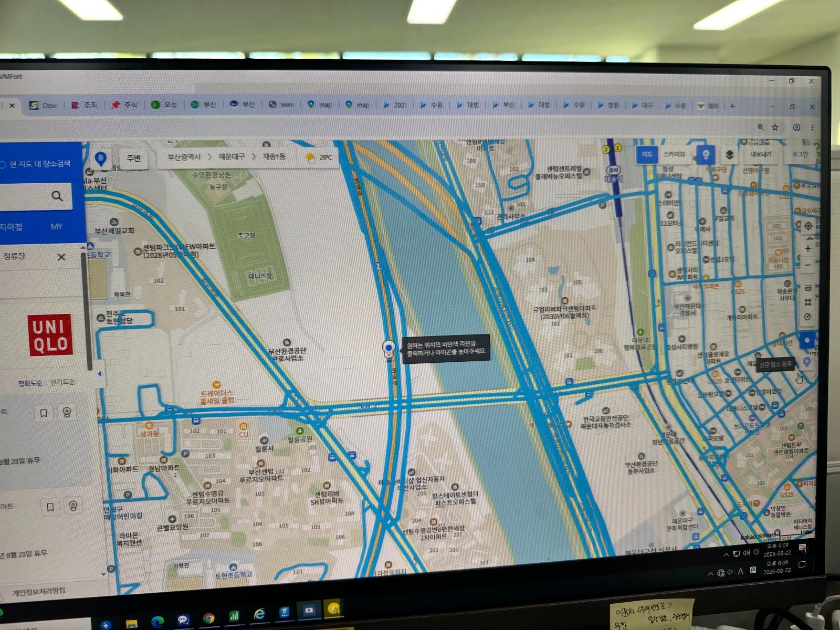Zoom in with the plus button
Screen dimensions: 840x630
pyautogui.click(x=808, y=248)
